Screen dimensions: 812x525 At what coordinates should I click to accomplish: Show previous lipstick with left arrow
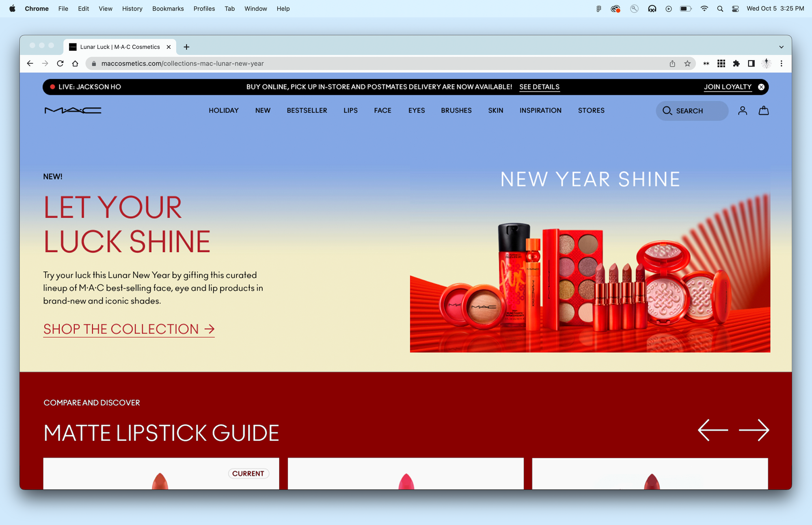click(x=713, y=430)
